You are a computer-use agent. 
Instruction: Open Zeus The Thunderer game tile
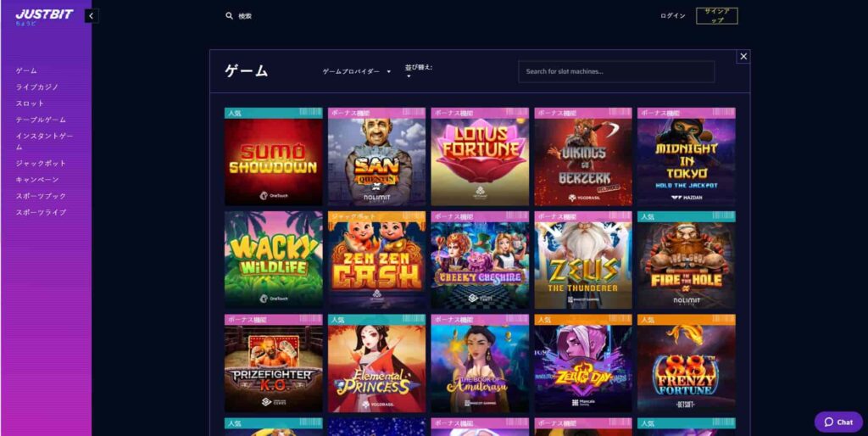pos(583,260)
